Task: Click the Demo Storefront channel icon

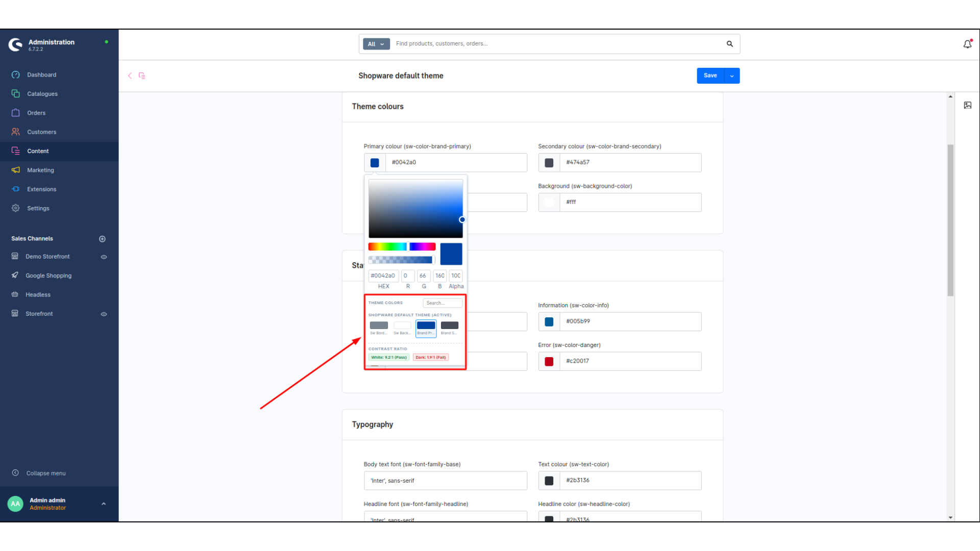Action: point(15,257)
